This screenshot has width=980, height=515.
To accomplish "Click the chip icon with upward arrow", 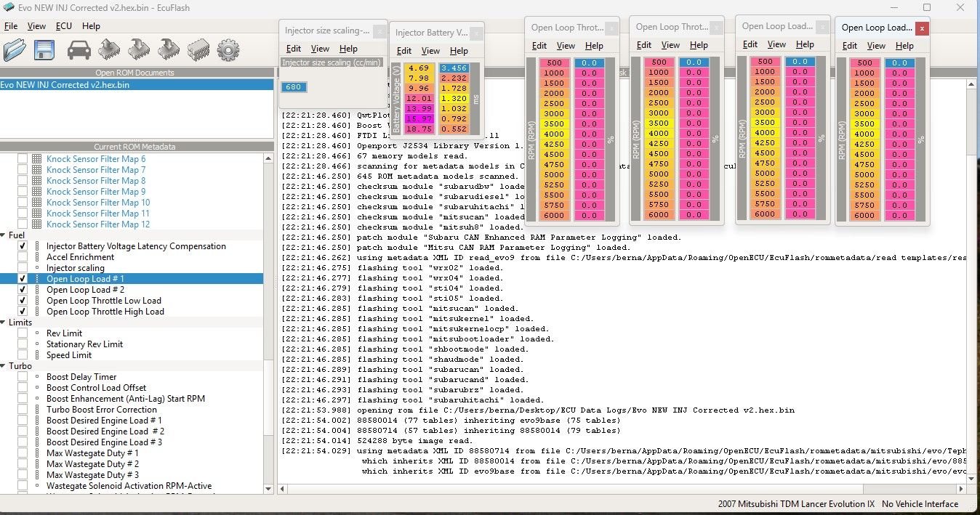I will (x=110, y=49).
